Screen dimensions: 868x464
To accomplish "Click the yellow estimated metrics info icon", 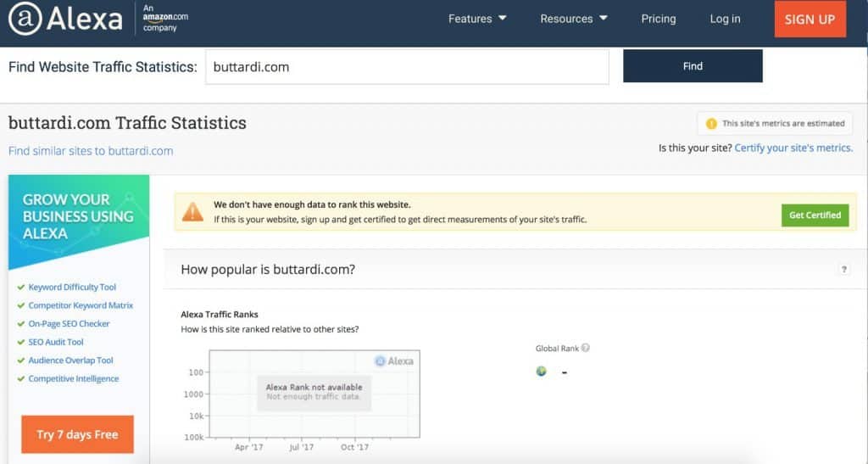I will [711, 124].
